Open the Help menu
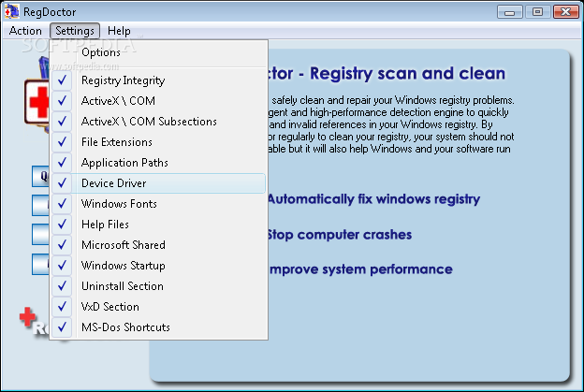 (x=119, y=31)
